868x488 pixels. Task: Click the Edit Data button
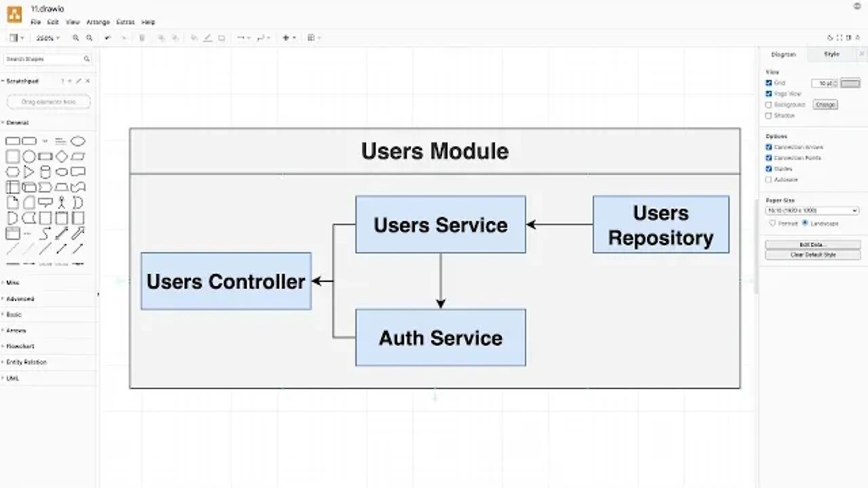tap(812, 245)
